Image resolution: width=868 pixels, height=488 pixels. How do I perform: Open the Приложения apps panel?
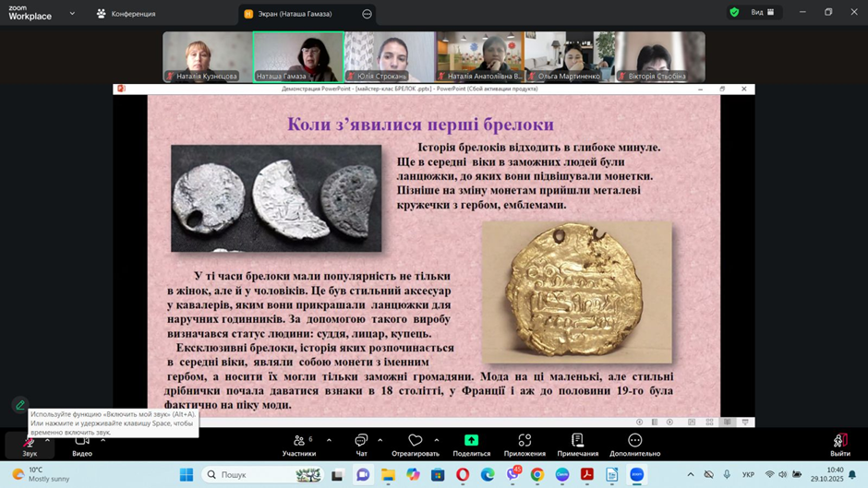click(x=524, y=445)
